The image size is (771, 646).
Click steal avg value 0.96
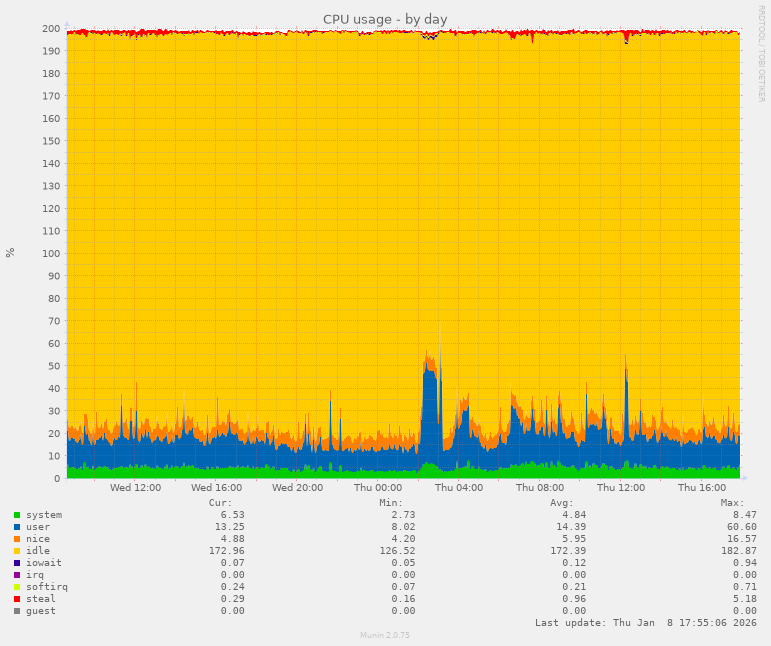[574, 599]
